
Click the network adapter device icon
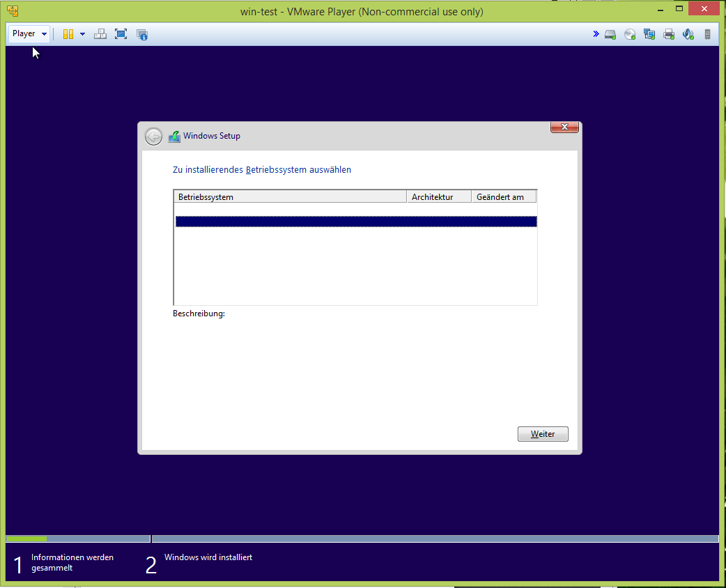tap(649, 34)
